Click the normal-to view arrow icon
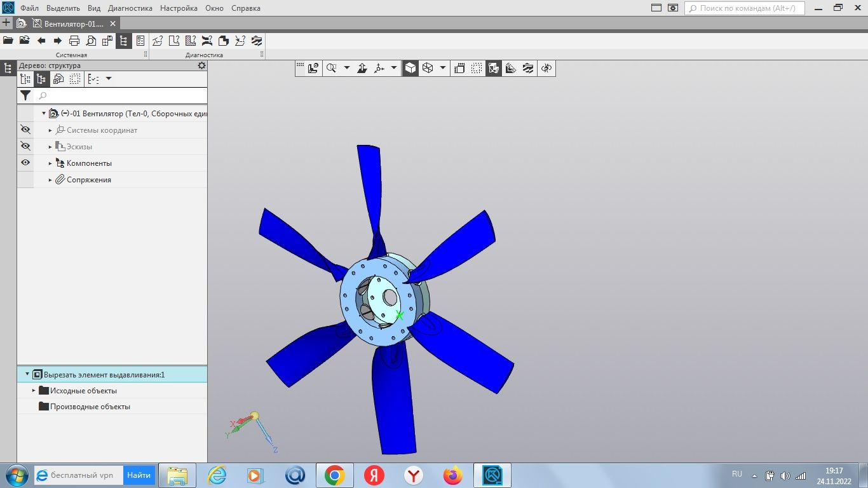Screen dimensions: 868x488 (x=362, y=68)
